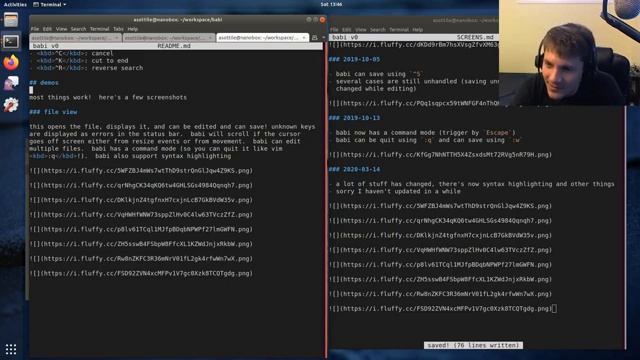Open View menu in left terminal window

[x=61, y=29]
